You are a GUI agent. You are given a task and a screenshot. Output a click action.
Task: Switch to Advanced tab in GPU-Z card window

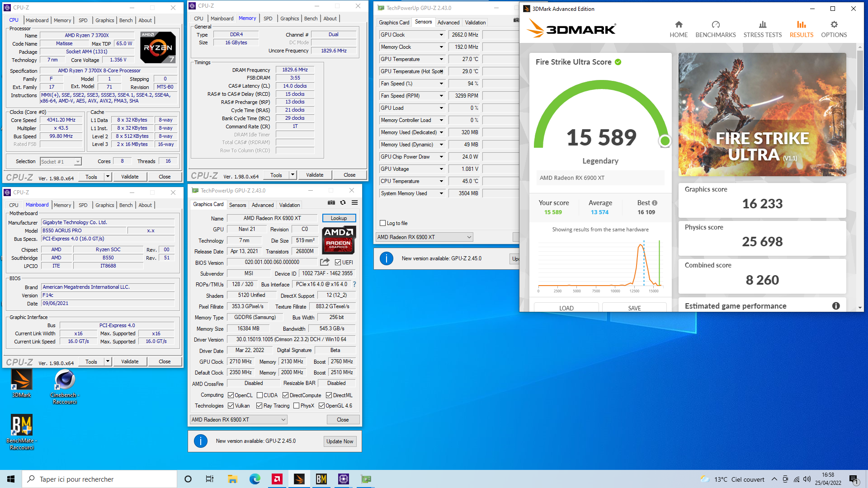coord(263,205)
